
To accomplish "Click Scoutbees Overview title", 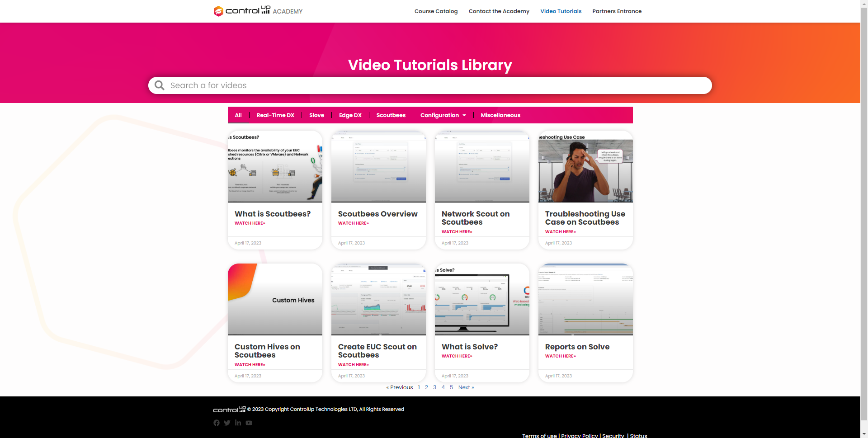I will point(377,214).
